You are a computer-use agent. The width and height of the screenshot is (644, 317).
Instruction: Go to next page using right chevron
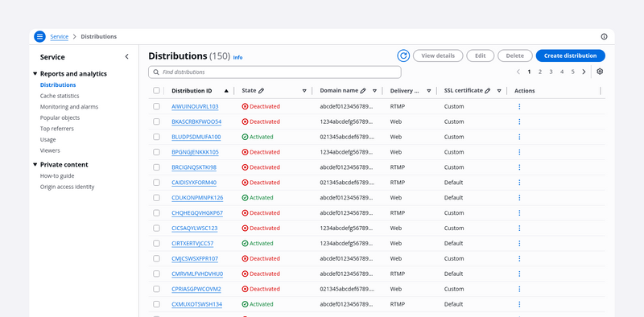pos(584,72)
